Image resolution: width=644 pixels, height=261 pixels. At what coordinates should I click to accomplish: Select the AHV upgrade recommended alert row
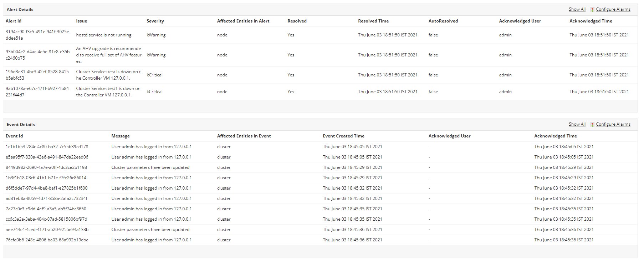click(x=108, y=55)
